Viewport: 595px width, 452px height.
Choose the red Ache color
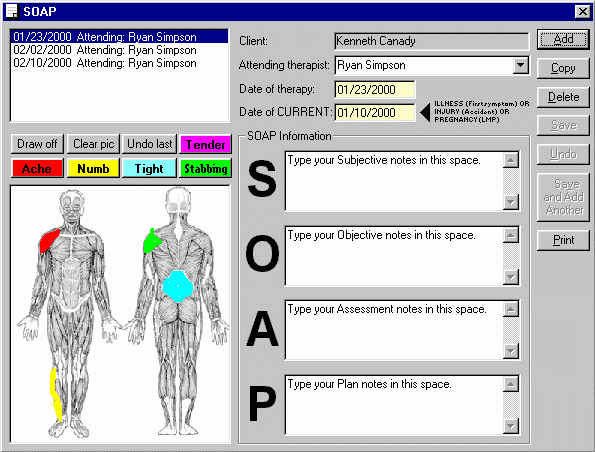pyautogui.click(x=37, y=169)
